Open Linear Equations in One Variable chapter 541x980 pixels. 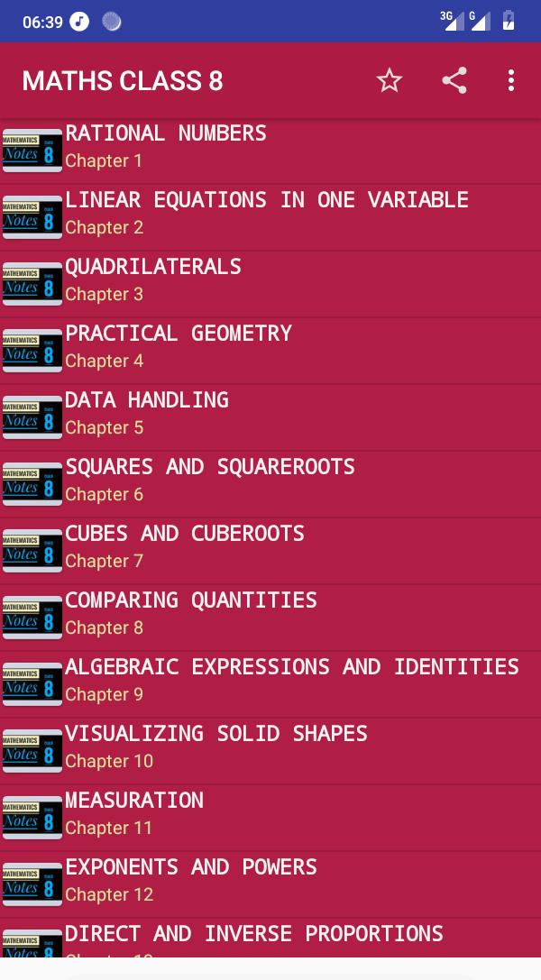[267, 200]
